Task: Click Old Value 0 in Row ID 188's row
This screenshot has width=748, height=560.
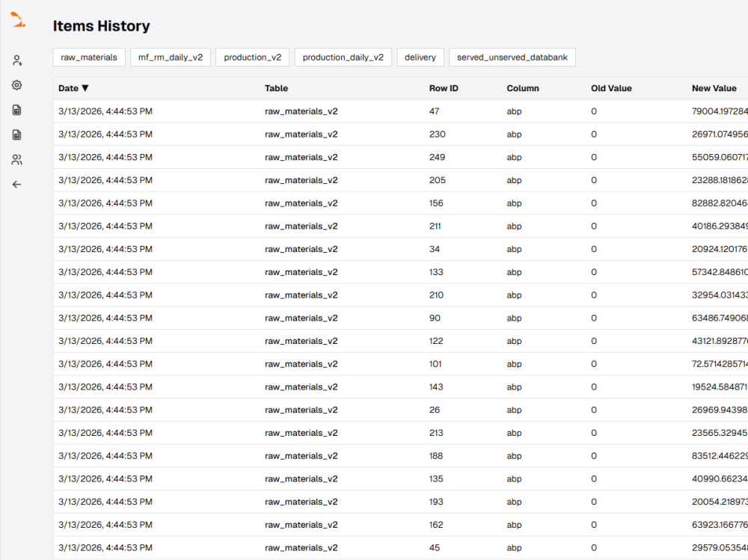Action: tap(593, 455)
